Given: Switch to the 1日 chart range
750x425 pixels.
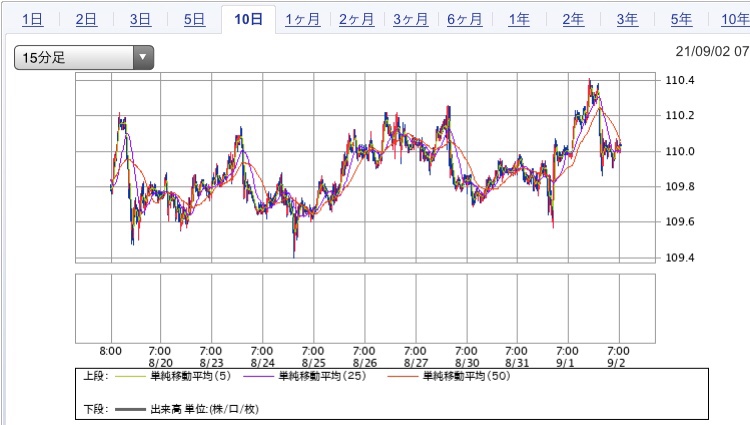Looking at the screenshot, I should 33,20.
